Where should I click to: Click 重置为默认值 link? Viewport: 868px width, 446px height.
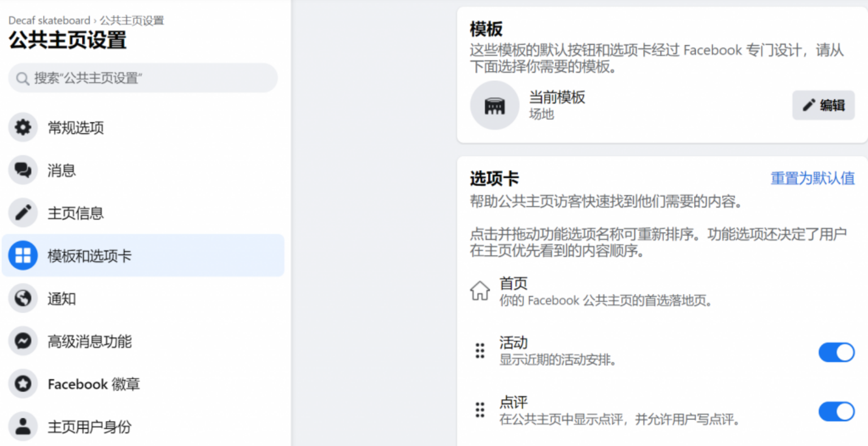click(x=813, y=178)
